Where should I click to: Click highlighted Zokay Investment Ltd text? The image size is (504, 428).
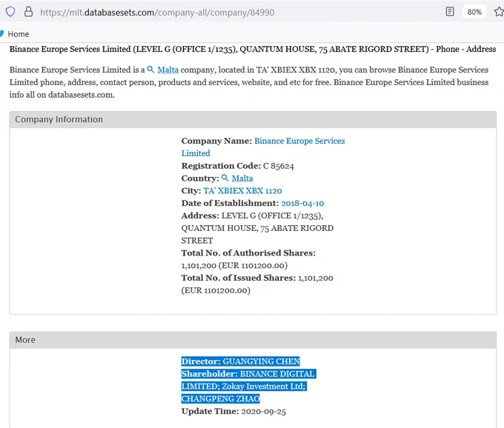pos(264,387)
